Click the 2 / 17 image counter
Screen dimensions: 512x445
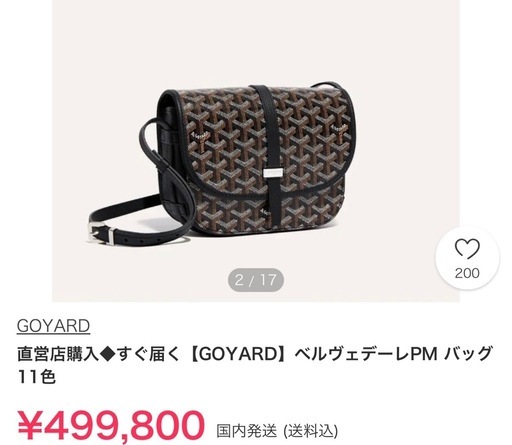(256, 280)
